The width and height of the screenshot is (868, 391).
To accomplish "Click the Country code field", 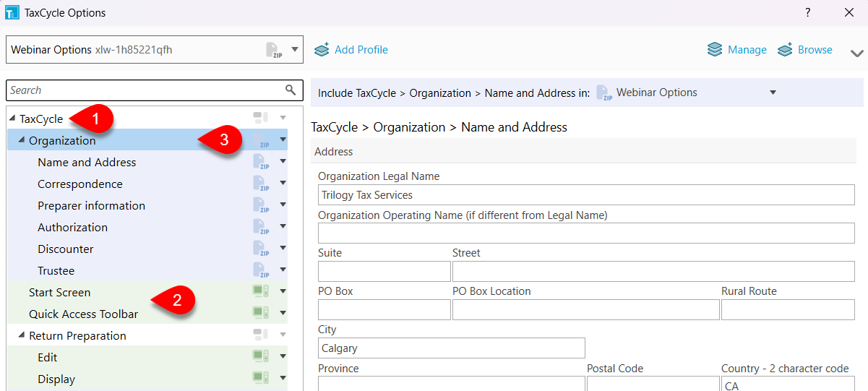I will pyautogui.click(x=788, y=384).
